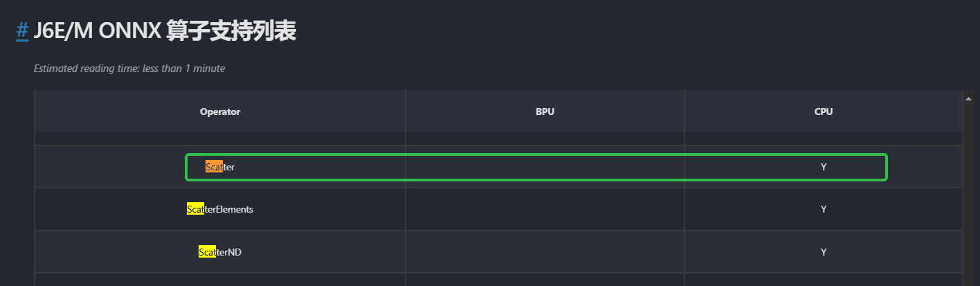The image size is (980, 286).
Task: Click the Y in the ScatterElements row
Action: tap(824, 209)
